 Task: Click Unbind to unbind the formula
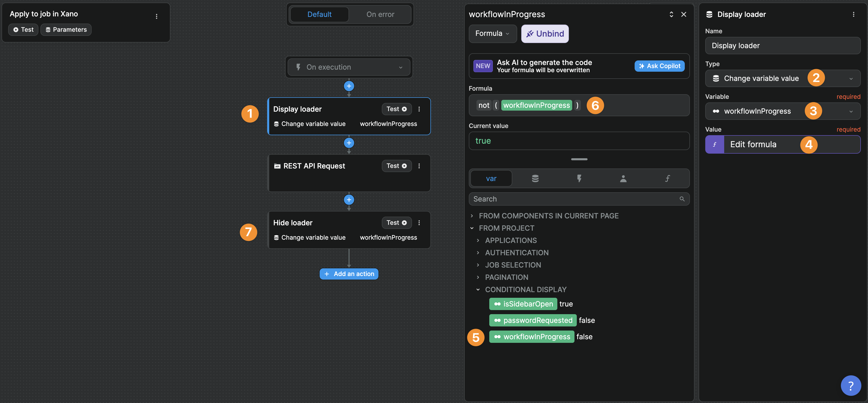pos(545,33)
